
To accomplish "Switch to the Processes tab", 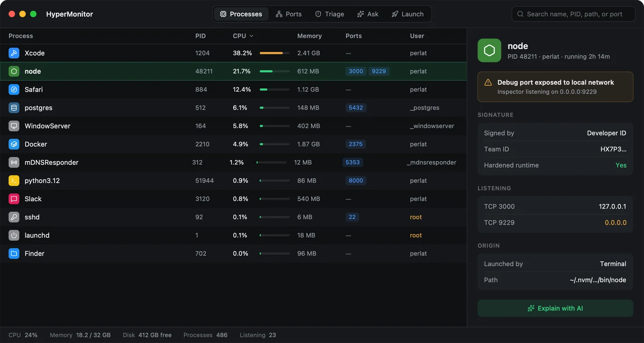I will coord(241,14).
